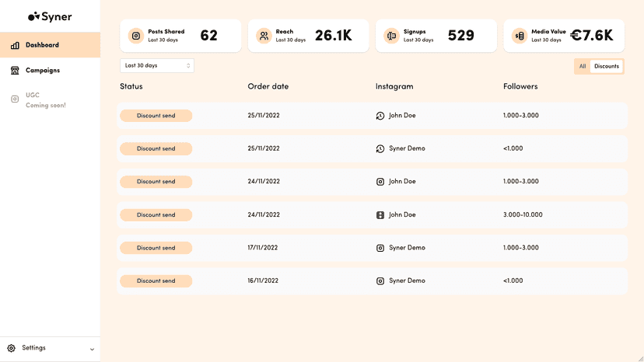Expand the Settings menu
This screenshot has height=362, width=644.
tap(50, 348)
